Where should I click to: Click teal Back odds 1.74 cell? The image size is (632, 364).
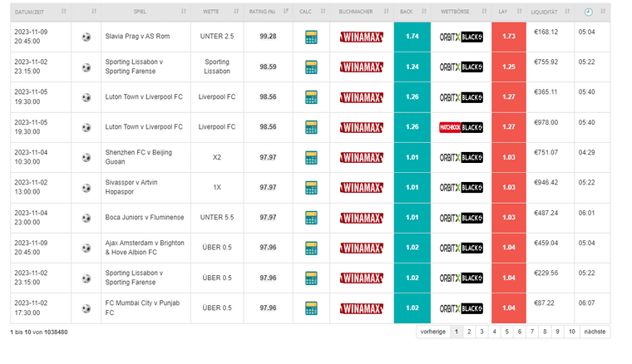411,37
